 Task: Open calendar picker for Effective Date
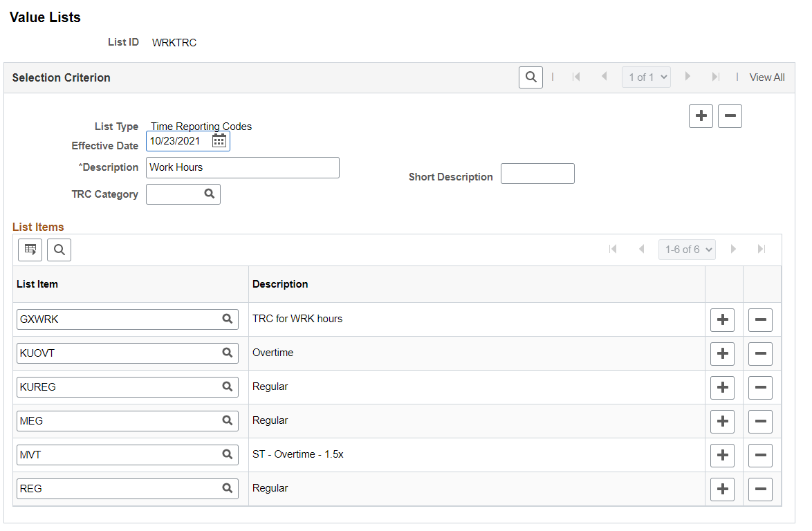pyautogui.click(x=219, y=141)
